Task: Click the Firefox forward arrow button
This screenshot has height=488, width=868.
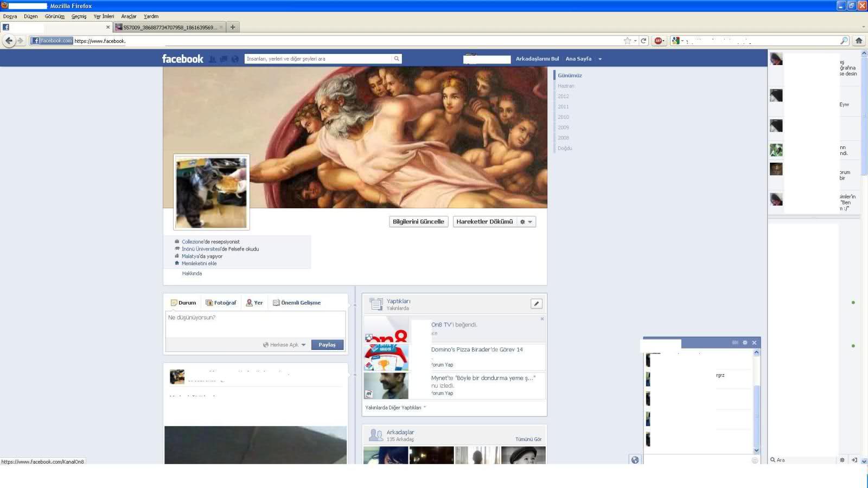Action: (20, 41)
